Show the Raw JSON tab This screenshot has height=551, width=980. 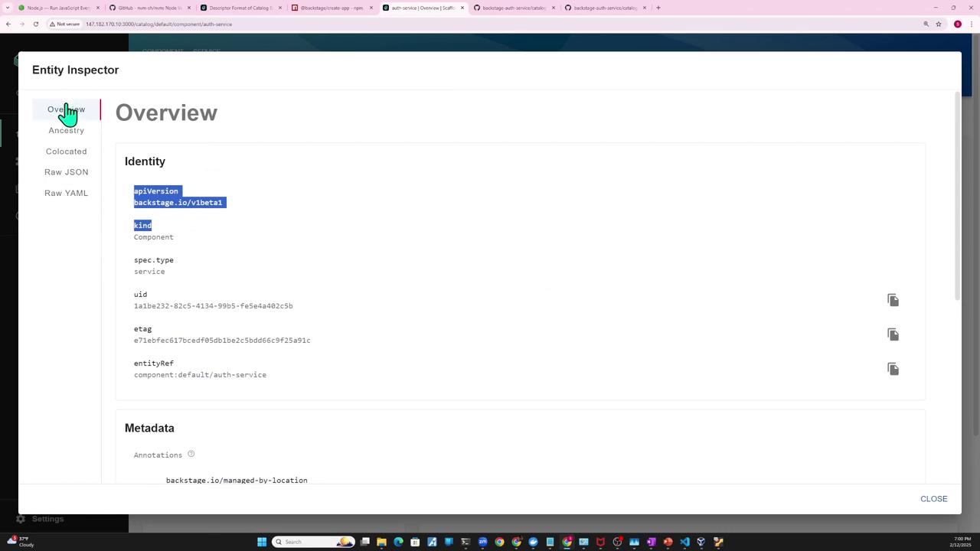point(67,172)
